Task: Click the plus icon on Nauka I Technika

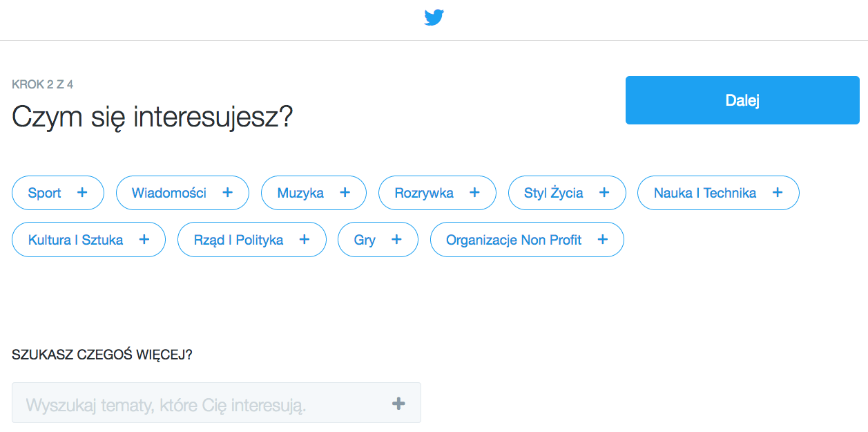Action: click(778, 193)
